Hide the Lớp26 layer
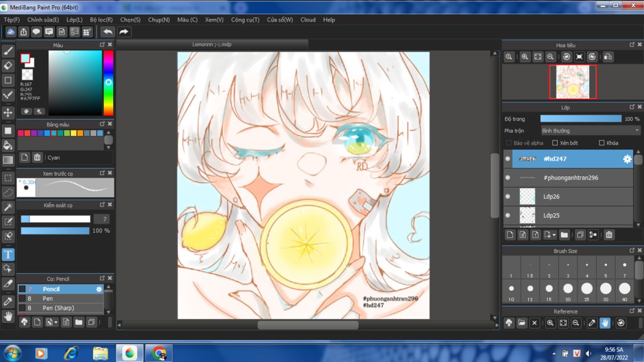644x362 pixels. (x=508, y=196)
